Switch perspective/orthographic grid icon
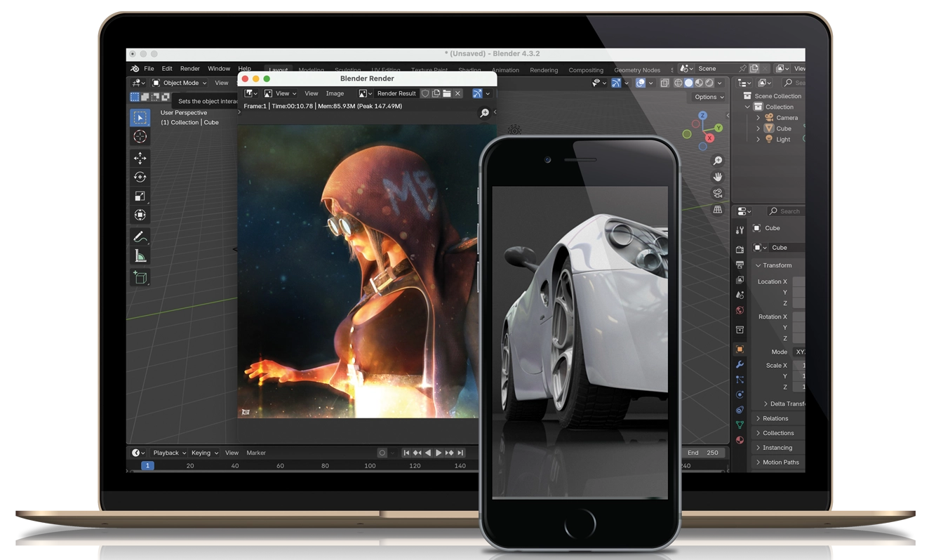Image resolution: width=929 pixels, height=560 pixels. pos(717,209)
